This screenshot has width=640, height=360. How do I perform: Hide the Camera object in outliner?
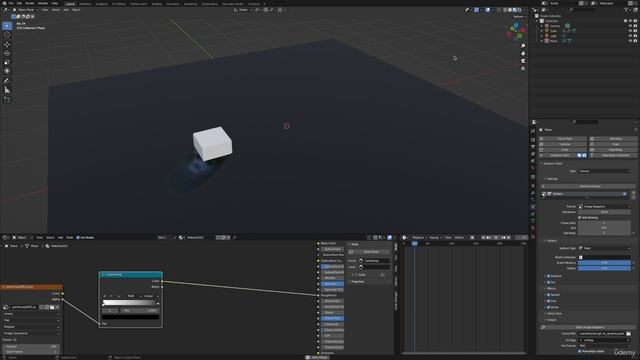630,26
